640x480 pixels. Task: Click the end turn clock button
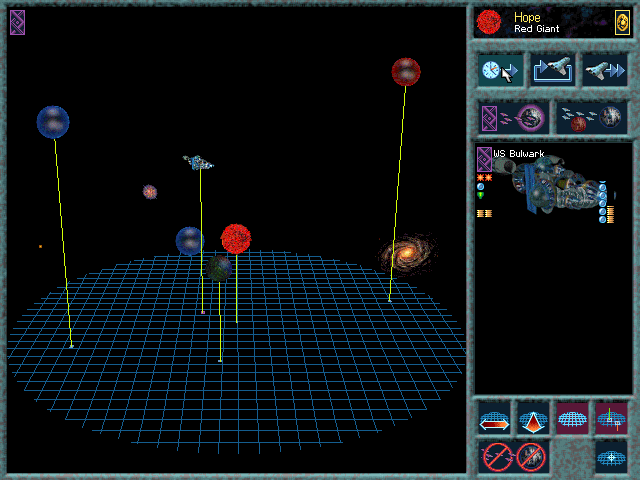click(x=500, y=70)
